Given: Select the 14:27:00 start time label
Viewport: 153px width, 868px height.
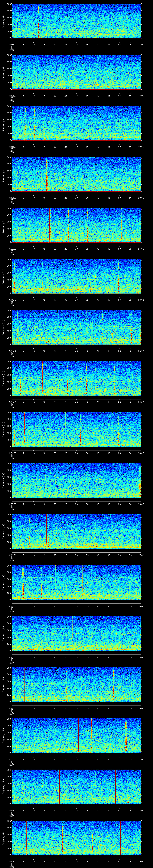Looking at the screenshot, I should [x=12, y=606].
